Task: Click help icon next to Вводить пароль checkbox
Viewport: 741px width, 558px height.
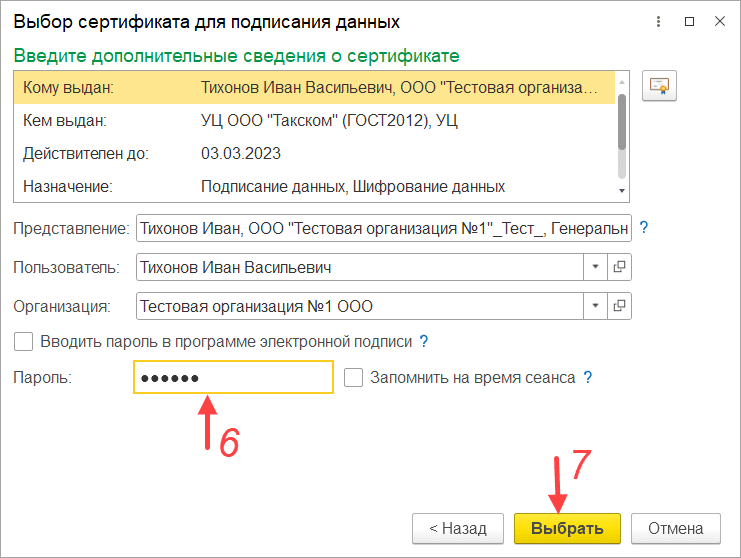Action: (x=424, y=341)
